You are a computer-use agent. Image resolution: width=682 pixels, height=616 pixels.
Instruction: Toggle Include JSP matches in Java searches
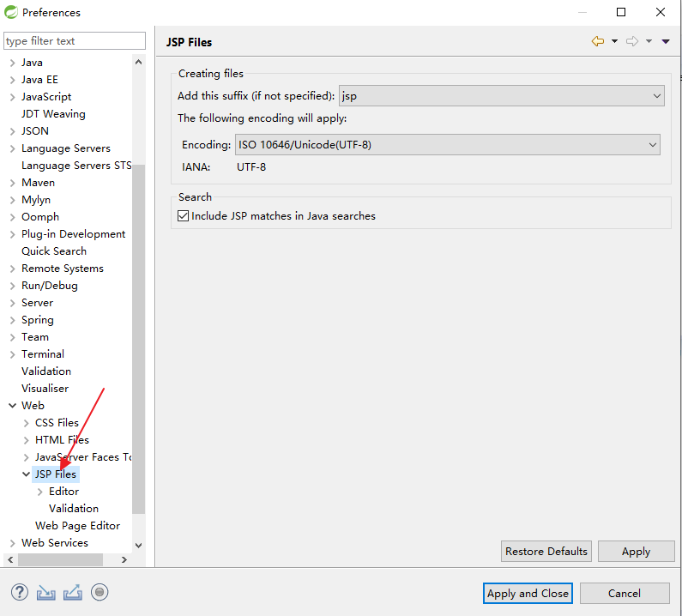[183, 216]
